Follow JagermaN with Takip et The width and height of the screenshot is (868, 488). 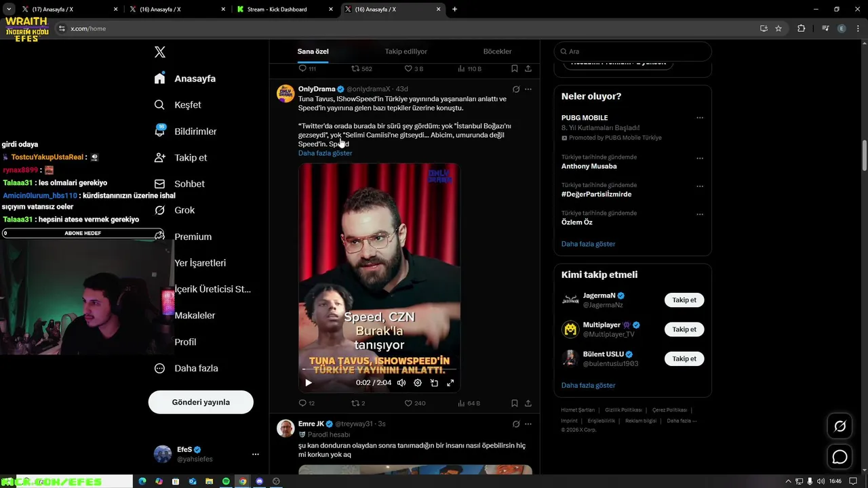point(684,300)
